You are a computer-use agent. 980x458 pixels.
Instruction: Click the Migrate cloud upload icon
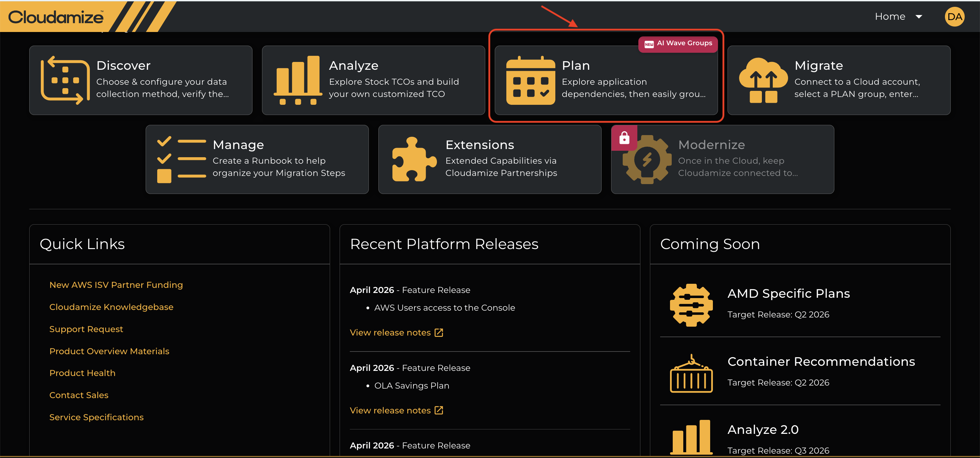pyautogui.click(x=763, y=80)
